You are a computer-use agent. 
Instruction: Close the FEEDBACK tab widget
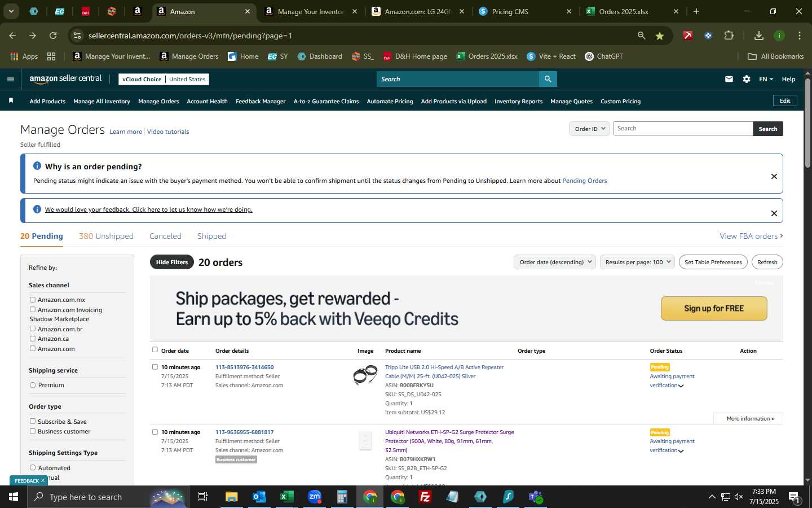pos(43,480)
